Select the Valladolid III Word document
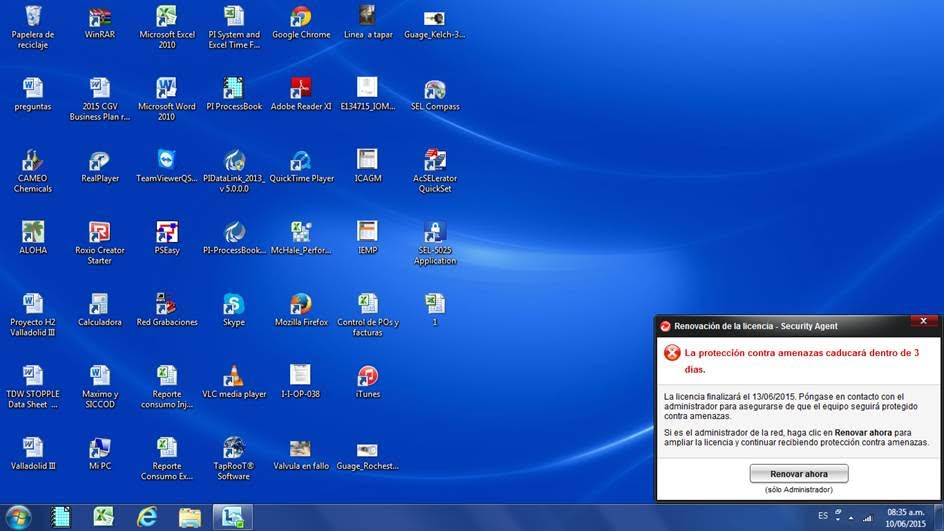Image resolution: width=944 pixels, height=531 pixels. click(x=33, y=453)
